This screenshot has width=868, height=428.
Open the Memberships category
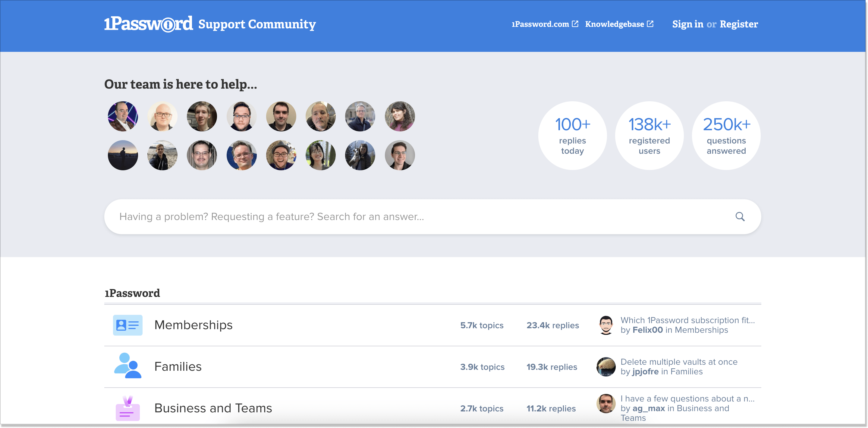click(x=193, y=325)
